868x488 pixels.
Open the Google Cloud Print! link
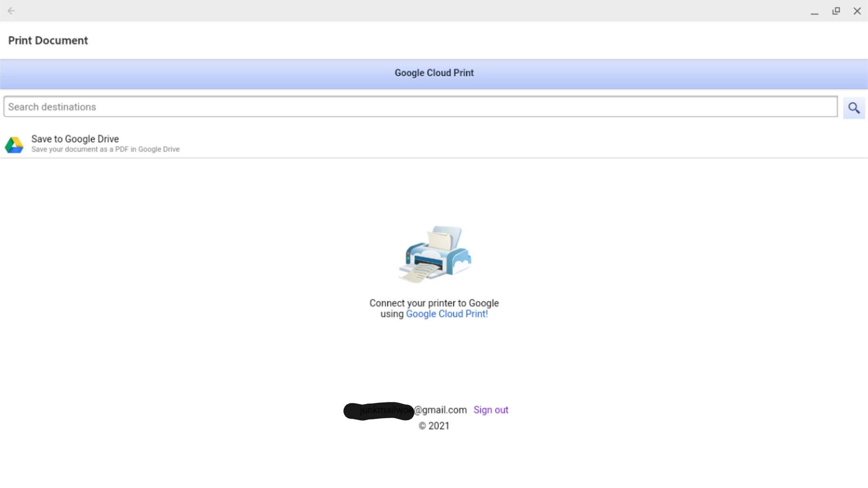tap(447, 314)
